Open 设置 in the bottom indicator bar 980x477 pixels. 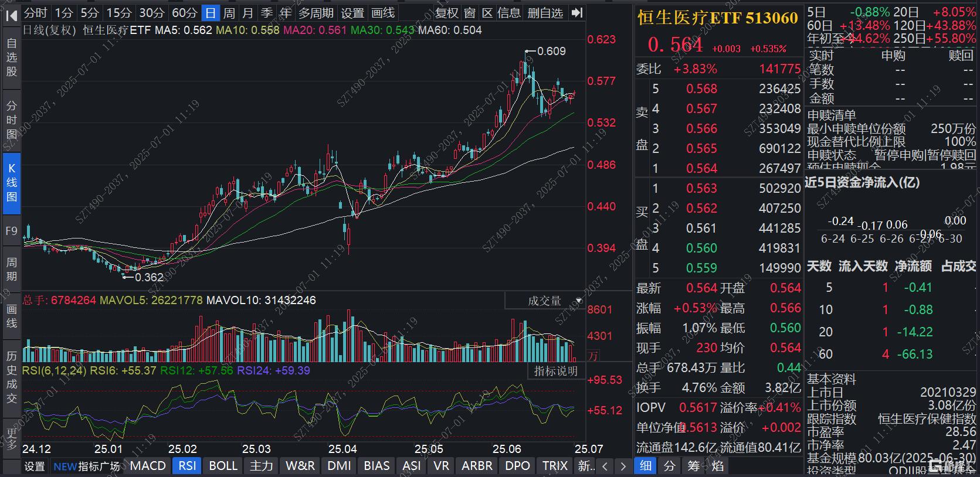pyautogui.click(x=35, y=466)
